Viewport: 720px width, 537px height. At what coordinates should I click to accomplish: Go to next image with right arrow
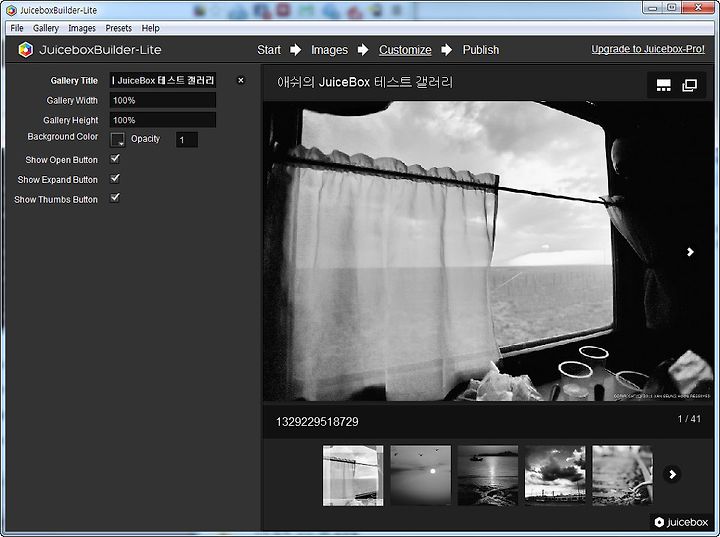[690, 252]
